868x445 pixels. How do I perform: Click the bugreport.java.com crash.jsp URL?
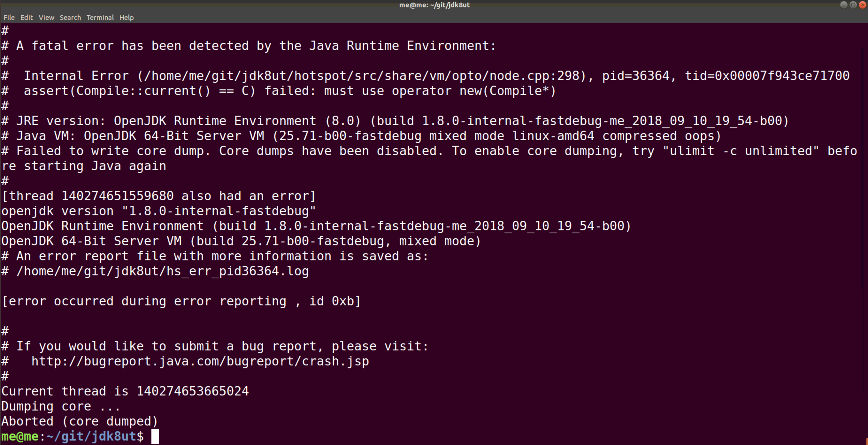pyautogui.click(x=200, y=361)
